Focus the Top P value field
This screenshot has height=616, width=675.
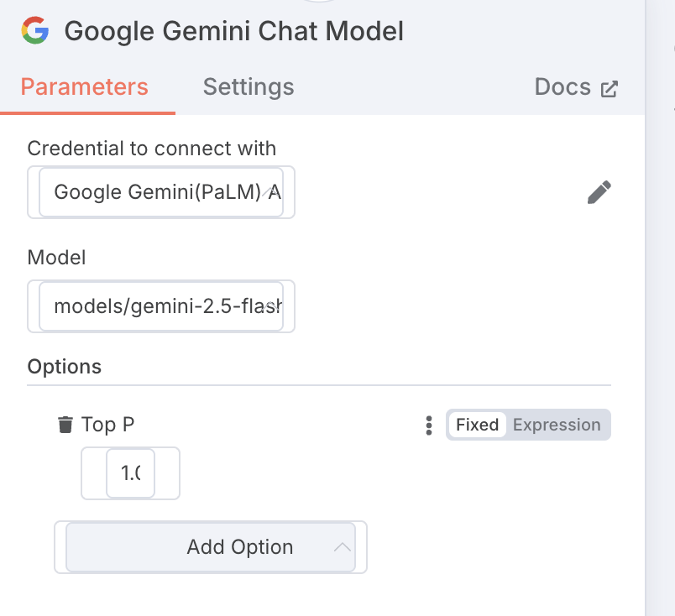click(131, 473)
